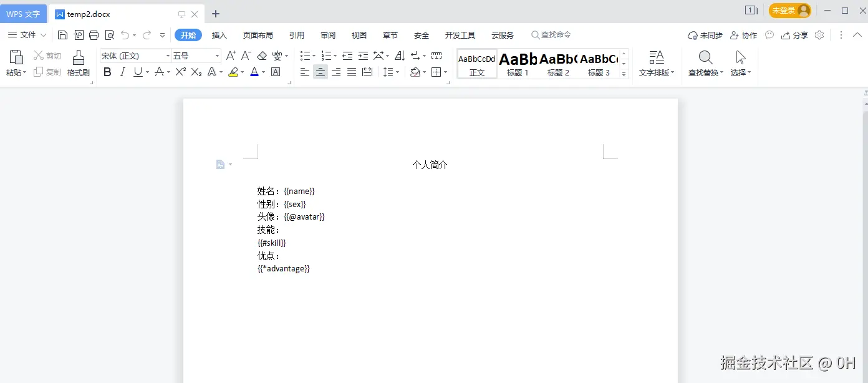Open the numbered list dropdown arrow
This screenshot has height=383, width=868.
coord(335,56)
